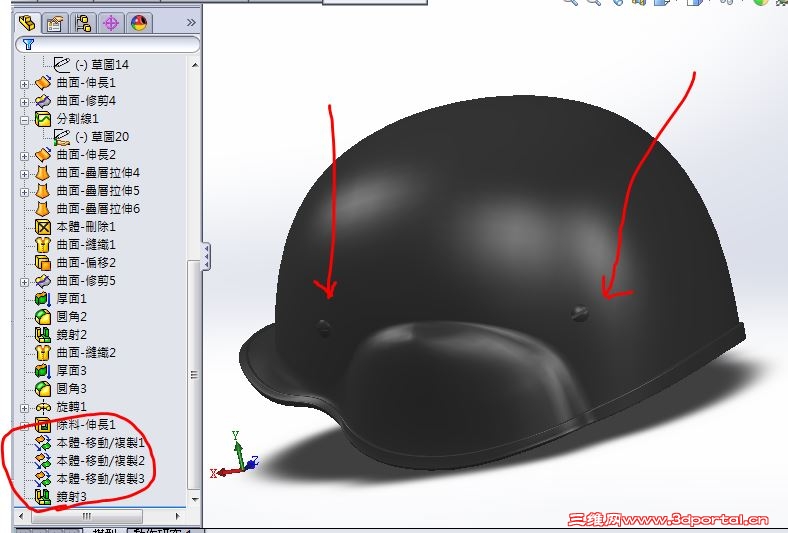Select the 曲面-偏移2 offset surface icon
The width and height of the screenshot is (788, 533).
(x=43, y=262)
